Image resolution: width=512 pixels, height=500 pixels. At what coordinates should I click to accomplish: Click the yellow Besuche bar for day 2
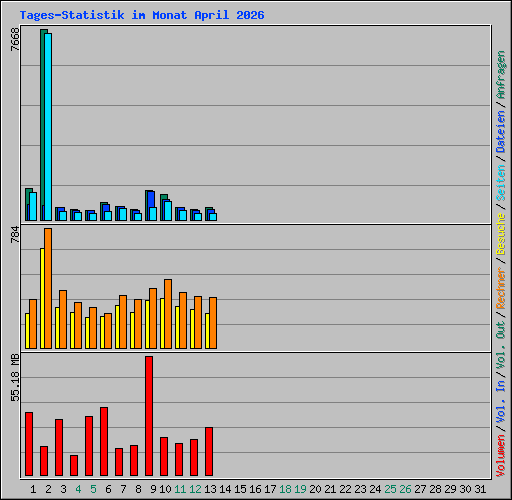tap(42, 298)
